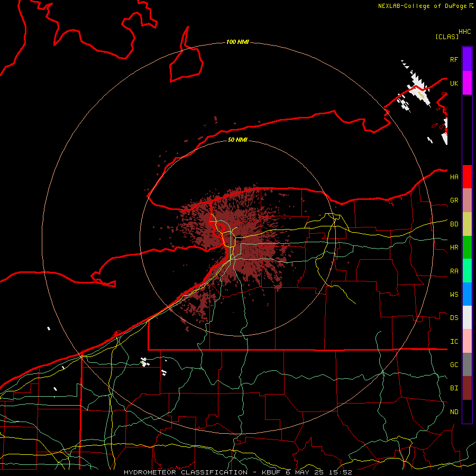Image resolution: width=476 pixels, height=476 pixels.
Task: Click the 100 NMI range ring label
Action: point(237,42)
